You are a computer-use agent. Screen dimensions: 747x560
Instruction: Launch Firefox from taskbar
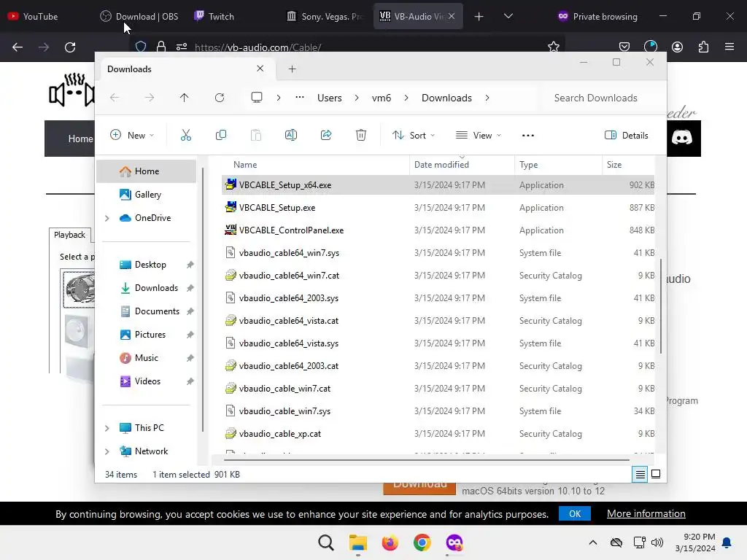tap(390, 542)
